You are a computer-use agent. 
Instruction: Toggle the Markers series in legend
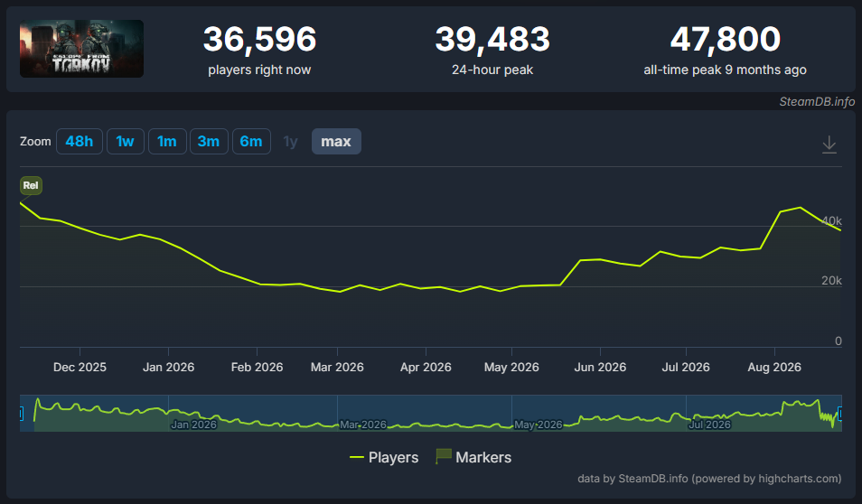tap(473, 457)
